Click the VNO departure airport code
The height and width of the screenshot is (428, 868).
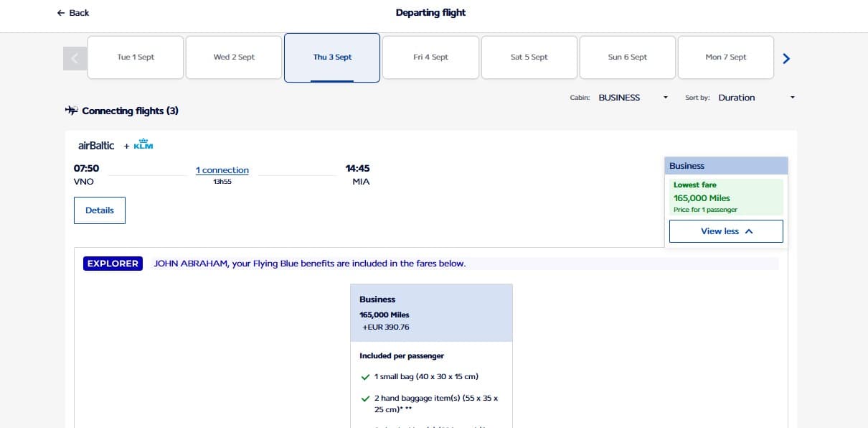coord(84,182)
